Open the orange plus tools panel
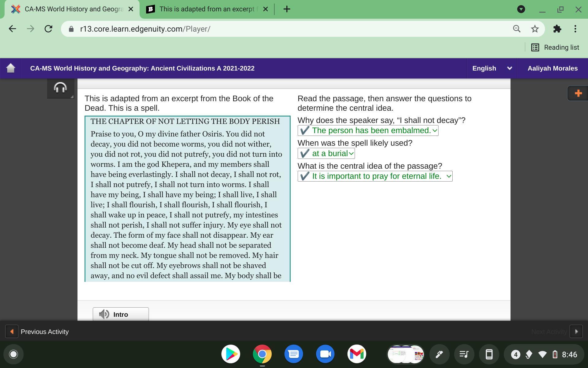588x368 pixels. [578, 93]
